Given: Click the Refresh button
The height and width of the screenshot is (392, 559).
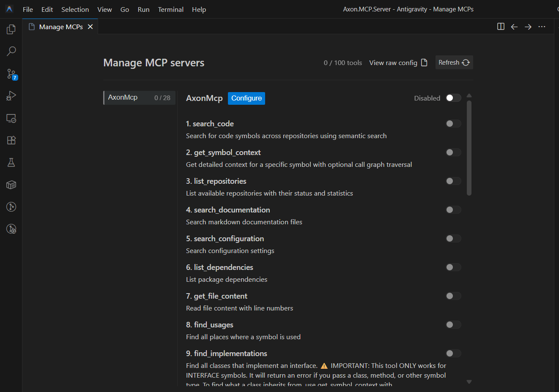Looking at the screenshot, I should pos(454,63).
